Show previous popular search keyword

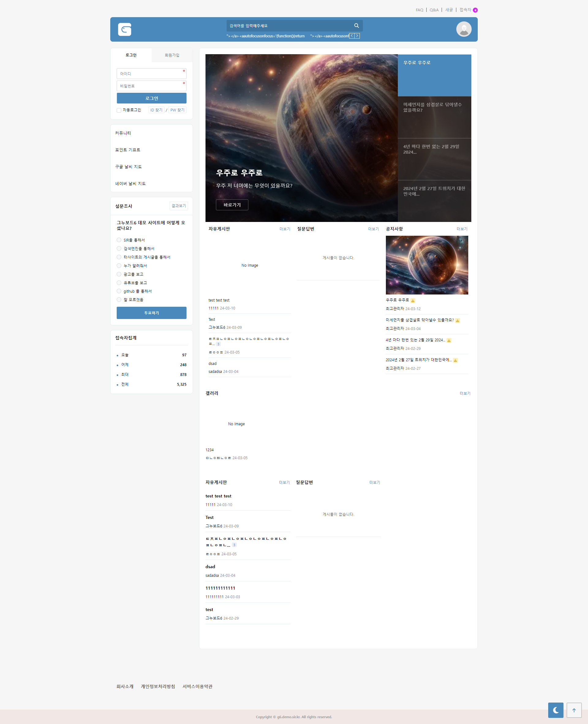(352, 36)
